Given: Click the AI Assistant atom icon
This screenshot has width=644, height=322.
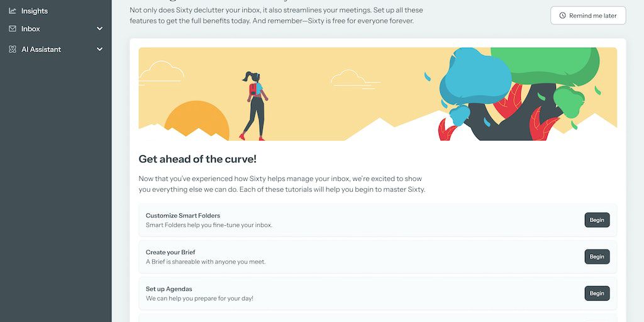Looking at the screenshot, I should 13,49.
